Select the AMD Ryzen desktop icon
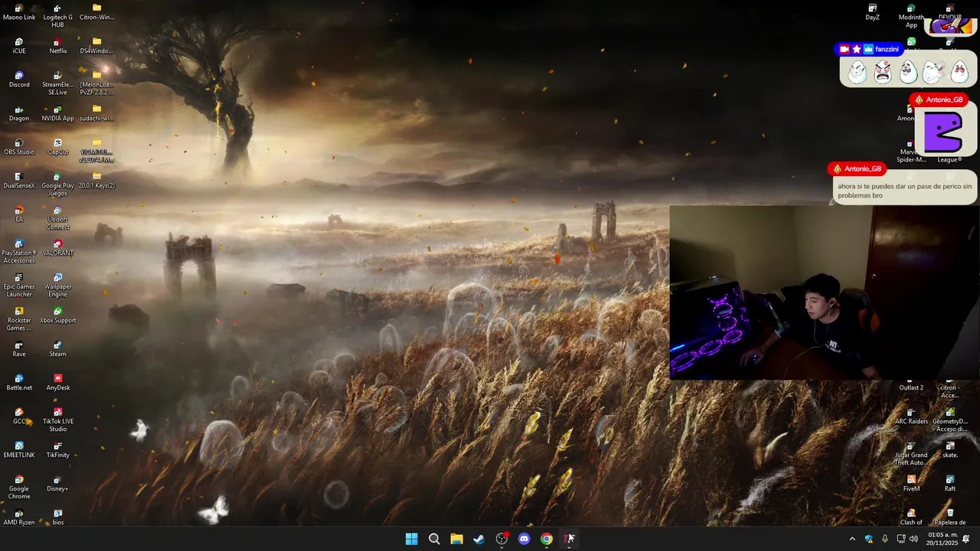980x551 pixels. coord(19,517)
